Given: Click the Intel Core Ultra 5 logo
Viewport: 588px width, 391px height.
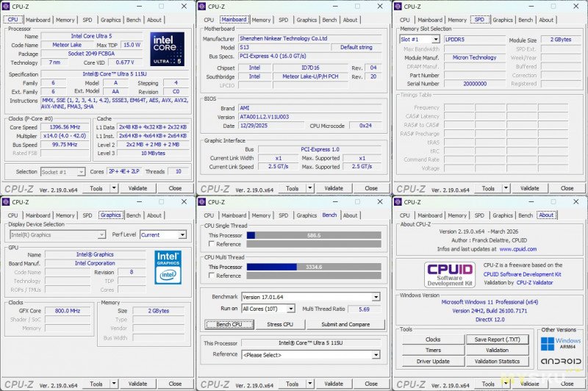Looking at the screenshot, I should pyautogui.click(x=168, y=49).
